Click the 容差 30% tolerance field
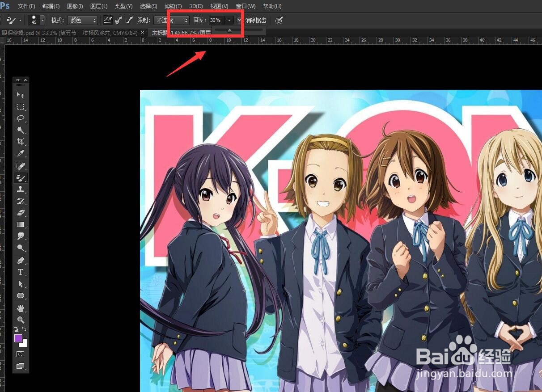The height and width of the screenshot is (392, 542). point(216,20)
